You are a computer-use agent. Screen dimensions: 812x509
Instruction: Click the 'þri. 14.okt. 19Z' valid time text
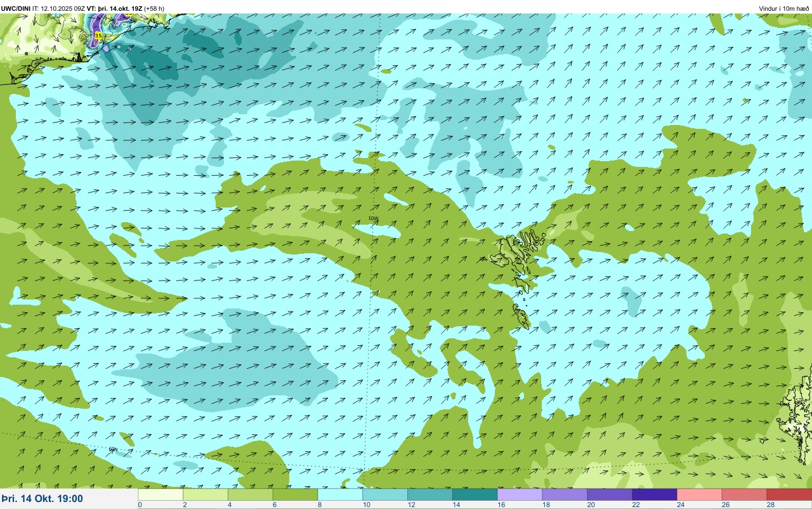coord(120,8)
